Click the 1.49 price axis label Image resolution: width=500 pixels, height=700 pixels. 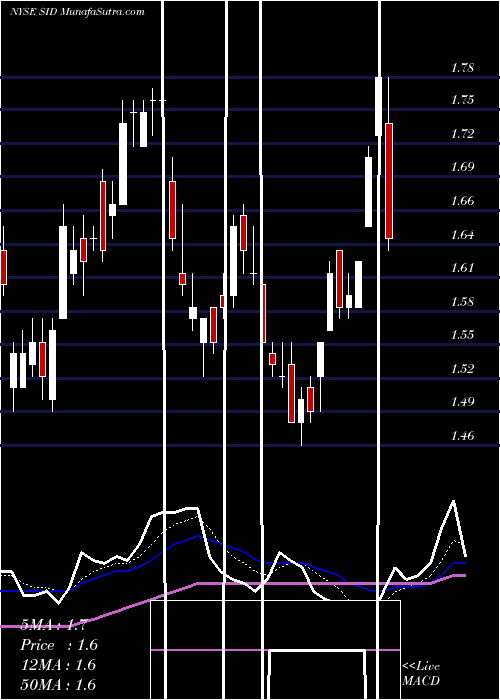[x=462, y=402]
